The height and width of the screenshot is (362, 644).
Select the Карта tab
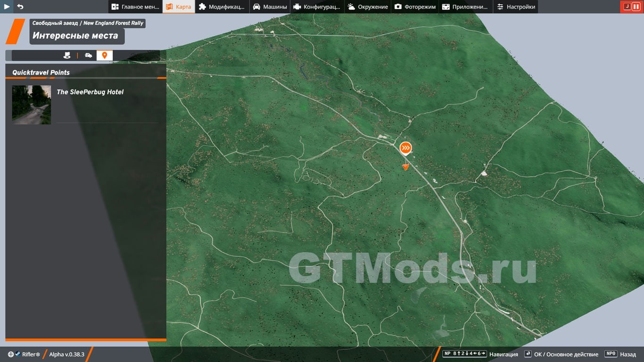179,7
